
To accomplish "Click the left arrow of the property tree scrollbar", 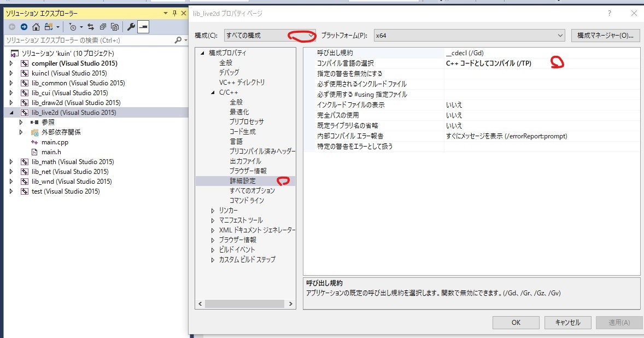I will pos(201,304).
